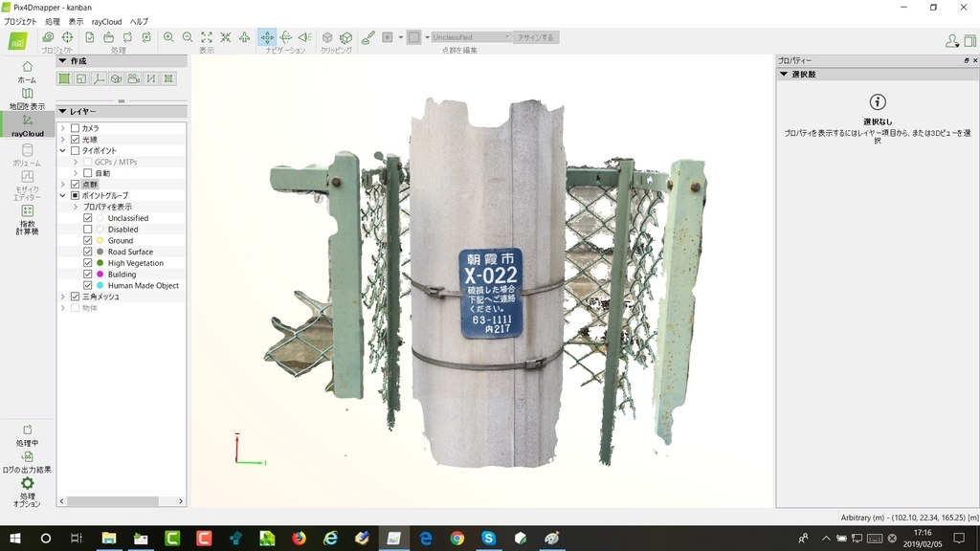
Task: Click the view all expand-arrows icon
Action: [207, 37]
